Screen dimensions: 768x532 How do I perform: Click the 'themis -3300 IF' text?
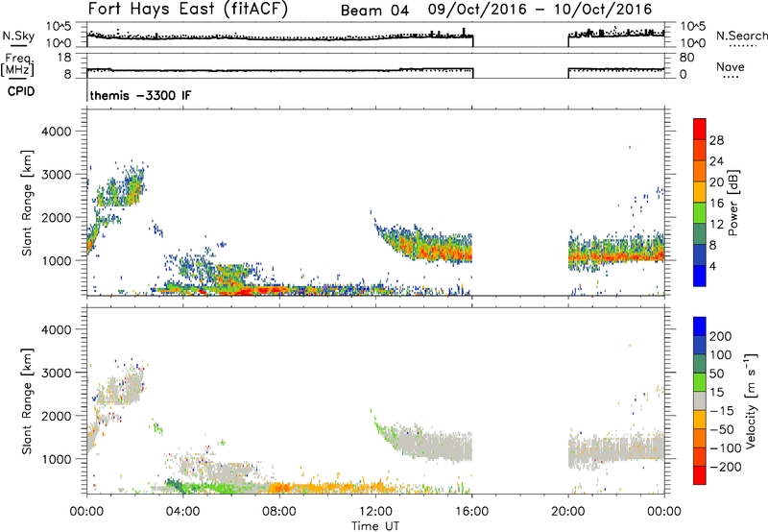[140, 95]
